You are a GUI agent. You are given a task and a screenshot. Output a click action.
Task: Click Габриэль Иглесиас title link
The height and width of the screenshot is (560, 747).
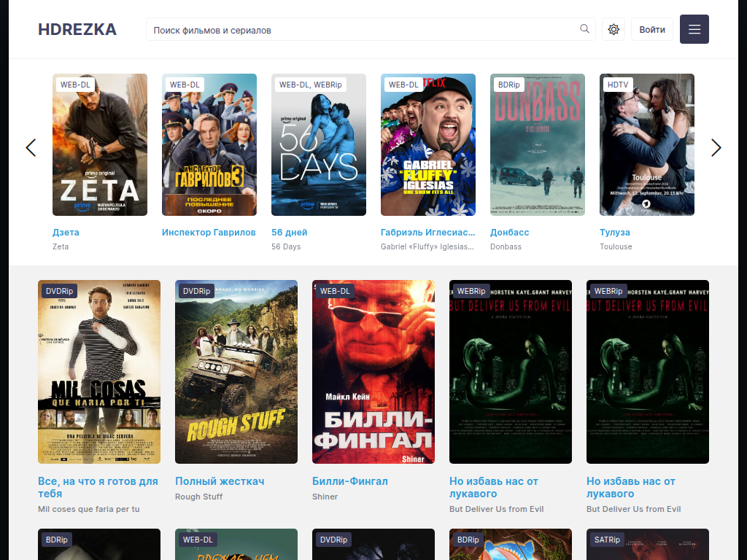coord(427,233)
